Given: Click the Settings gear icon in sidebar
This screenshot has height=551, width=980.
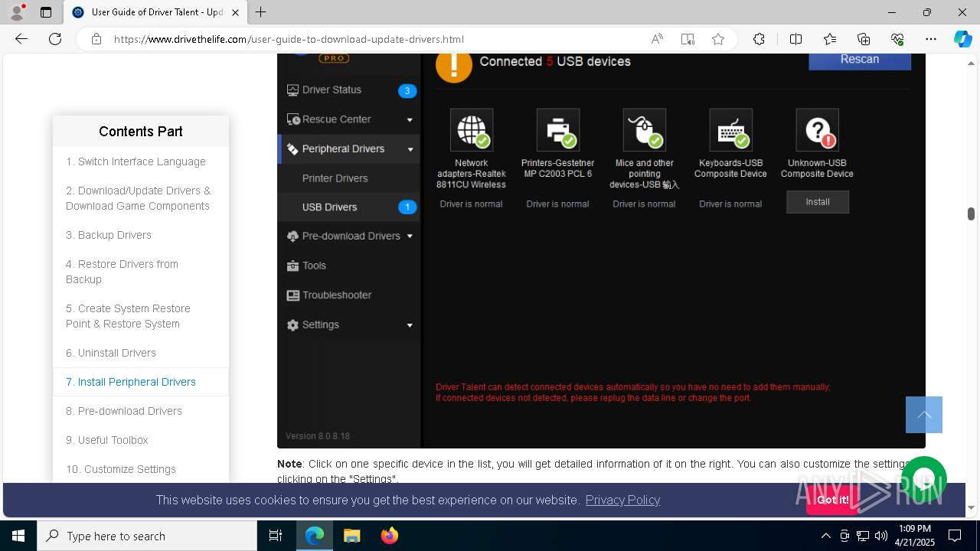Looking at the screenshot, I should (x=292, y=325).
